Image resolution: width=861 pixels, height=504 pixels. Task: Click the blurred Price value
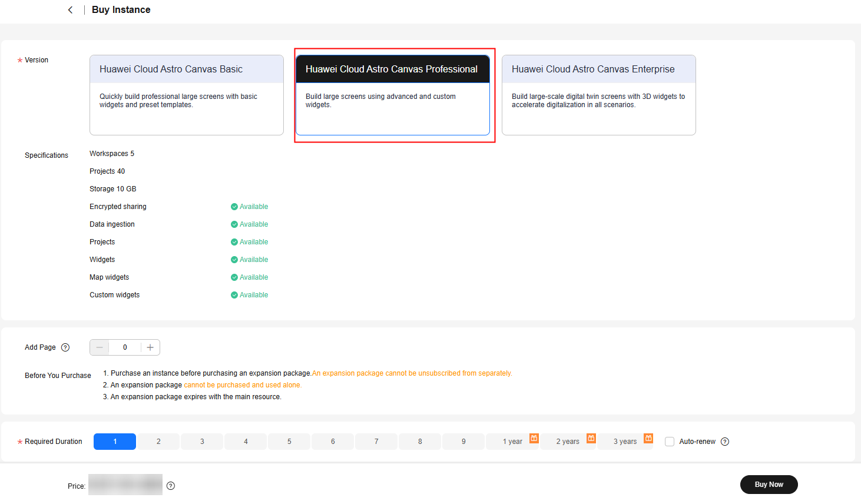pyautogui.click(x=125, y=485)
